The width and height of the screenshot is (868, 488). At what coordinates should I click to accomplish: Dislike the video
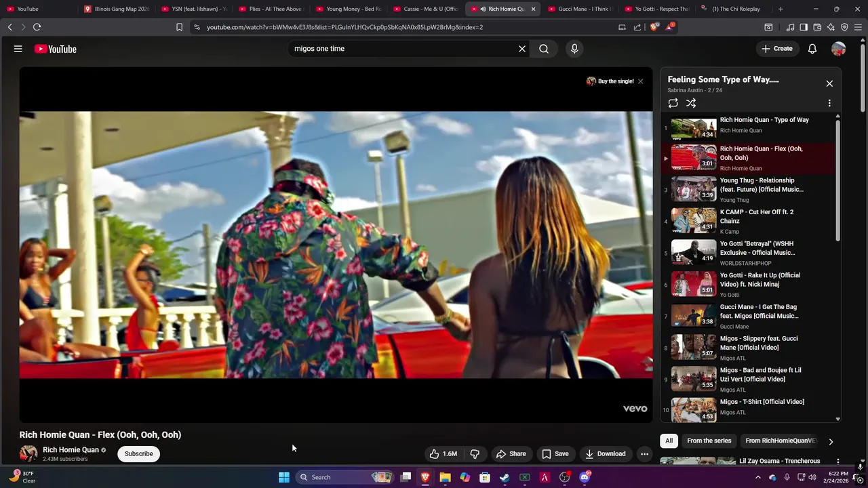point(475,453)
